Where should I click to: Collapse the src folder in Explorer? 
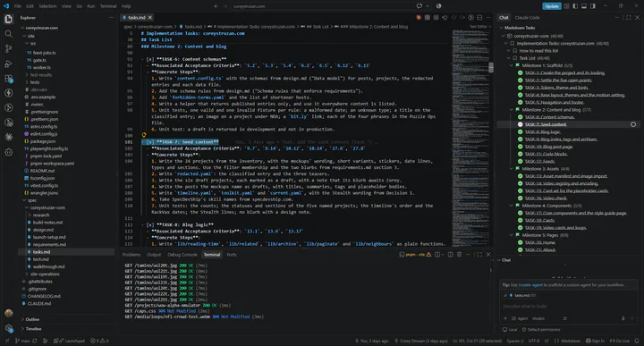coord(27,44)
